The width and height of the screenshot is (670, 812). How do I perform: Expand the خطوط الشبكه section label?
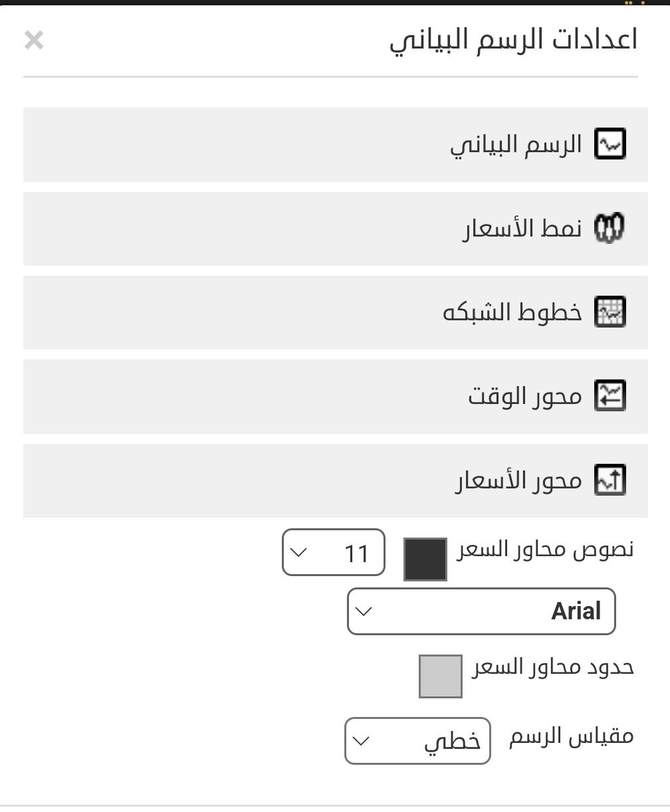click(512, 312)
